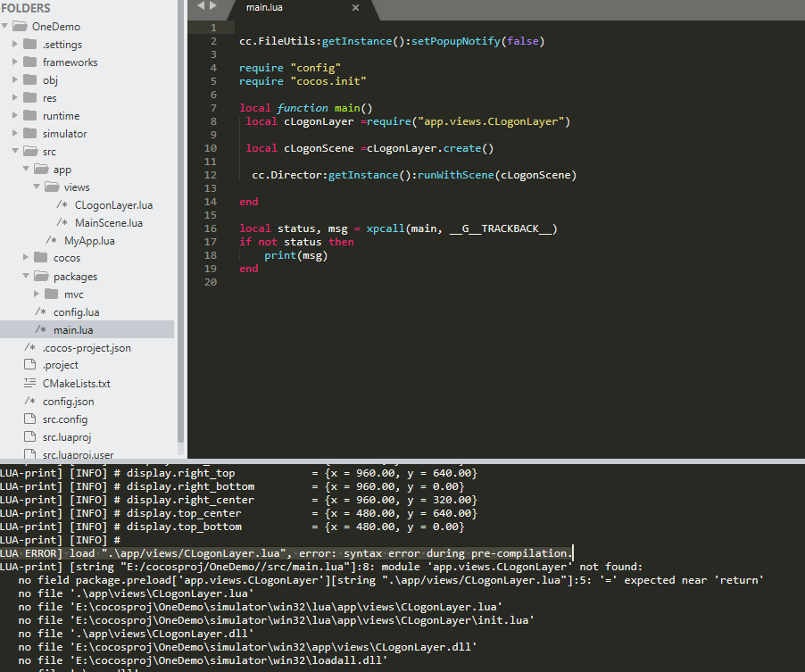Image resolution: width=805 pixels, height=672 pixels.
Task: Click the simulator folder icon
Action: tap(30, 133)
